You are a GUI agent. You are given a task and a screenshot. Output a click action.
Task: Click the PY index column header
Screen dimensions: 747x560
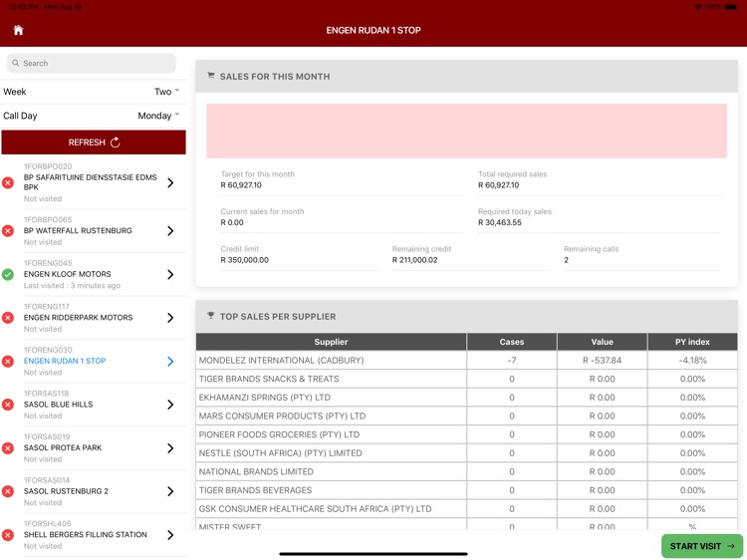coord(692,342)
